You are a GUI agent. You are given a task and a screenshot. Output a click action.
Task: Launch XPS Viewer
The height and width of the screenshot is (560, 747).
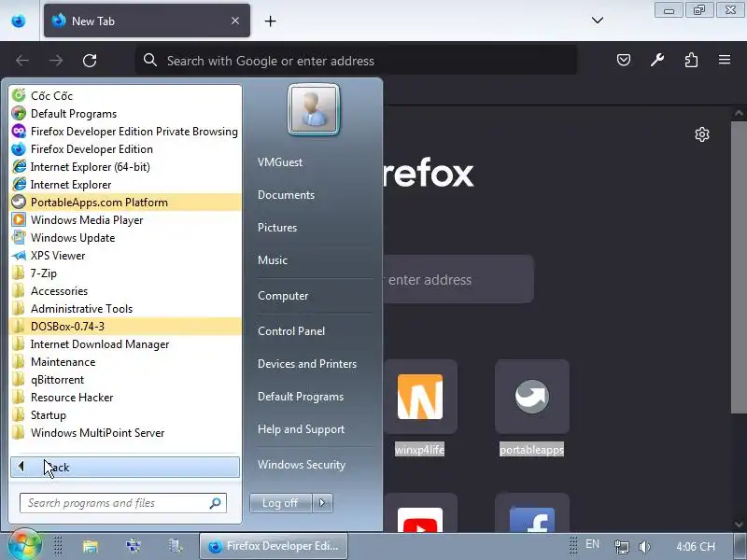click(125, 255)
